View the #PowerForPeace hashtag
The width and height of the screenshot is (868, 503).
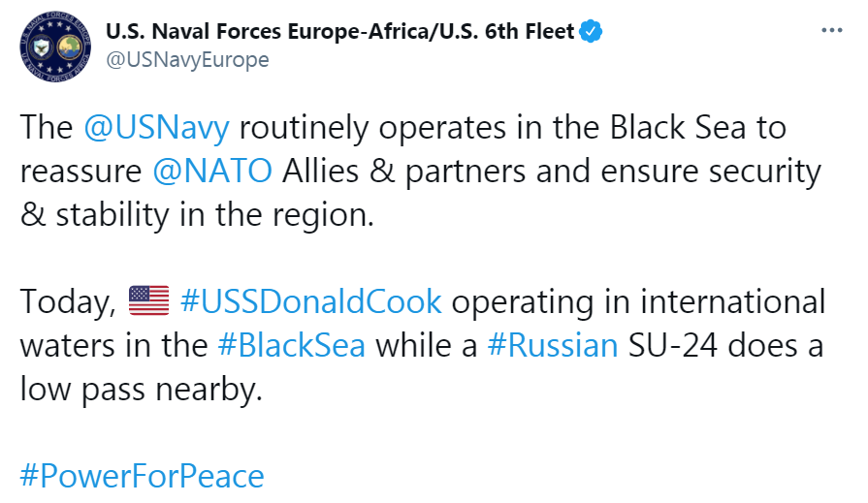click(x=142, y=476)
